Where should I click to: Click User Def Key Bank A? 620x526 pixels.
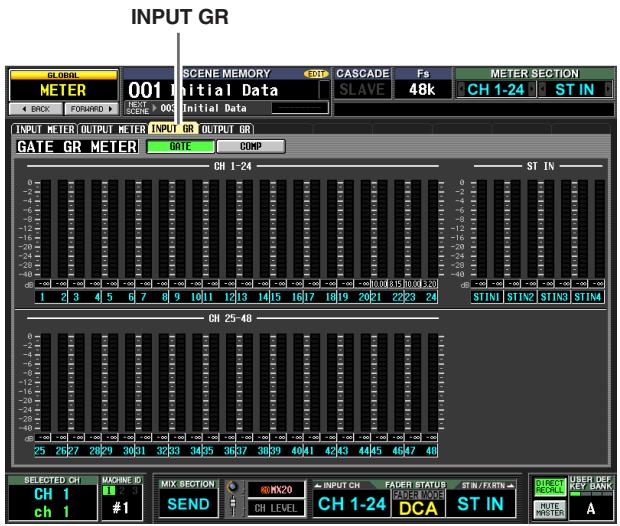591,508
